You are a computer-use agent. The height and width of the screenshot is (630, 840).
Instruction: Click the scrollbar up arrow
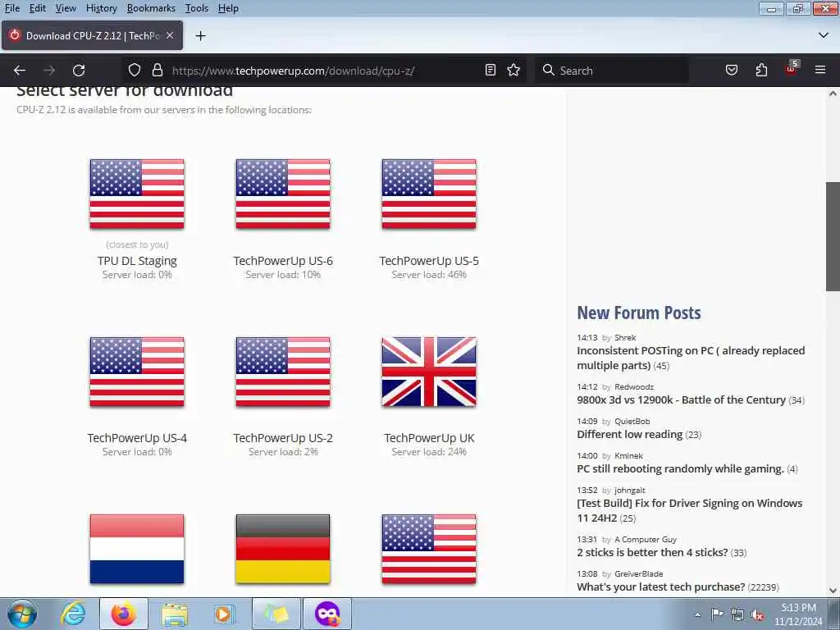click(x=833, y=94)
